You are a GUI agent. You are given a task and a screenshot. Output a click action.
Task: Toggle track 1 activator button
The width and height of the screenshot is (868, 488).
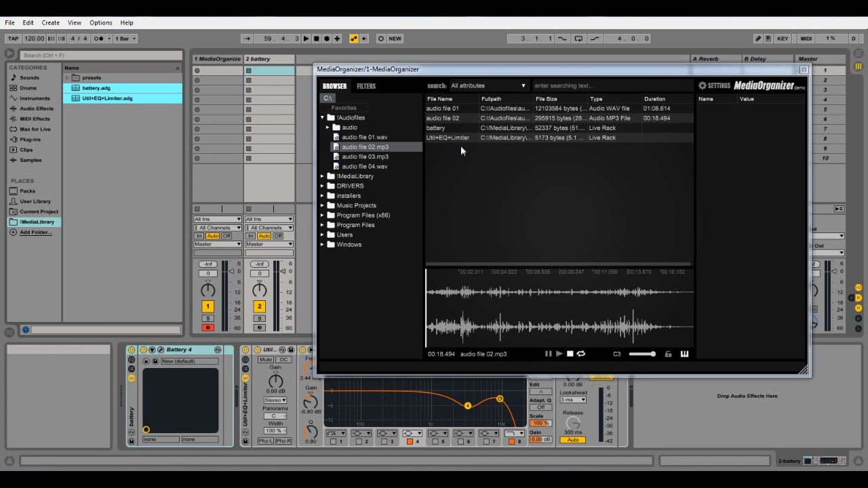click(x=208, y=306)
